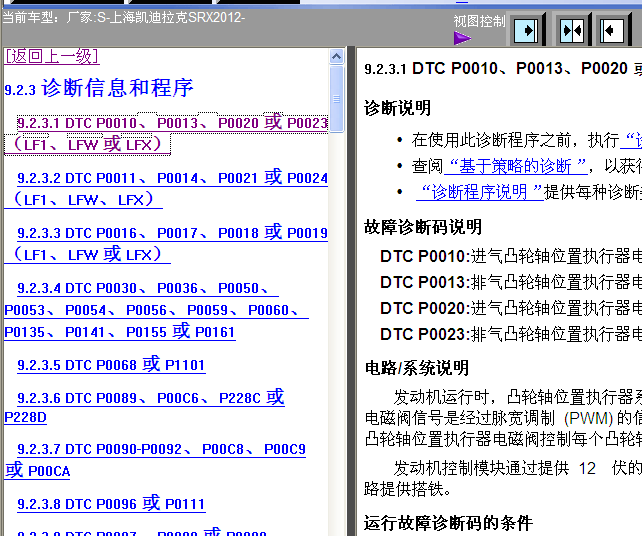Click the 运行故障诊断码的条件 heading
Screen dimensions: 642x536
coord(448,523)
